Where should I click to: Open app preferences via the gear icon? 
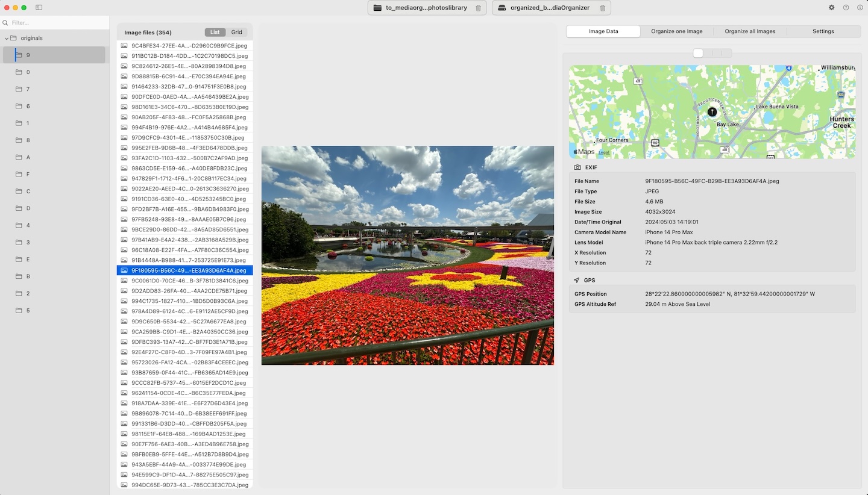point(830,7)
